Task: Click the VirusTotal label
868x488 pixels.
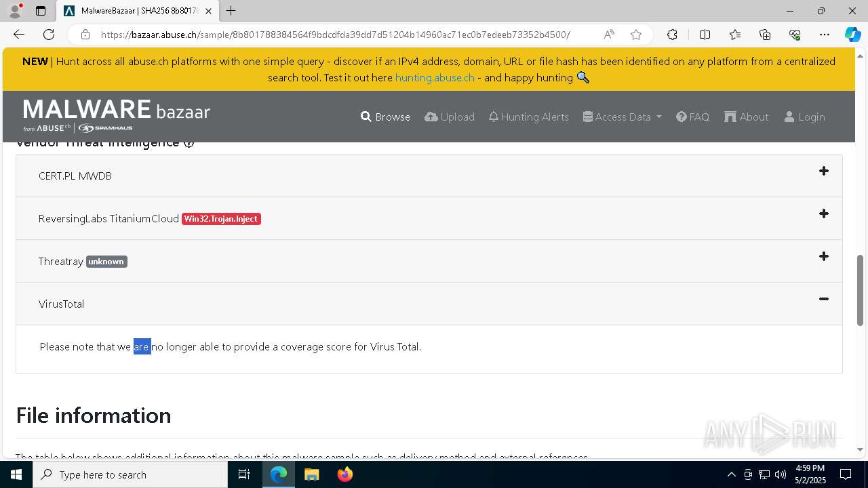Action: [x=62, y=304]
